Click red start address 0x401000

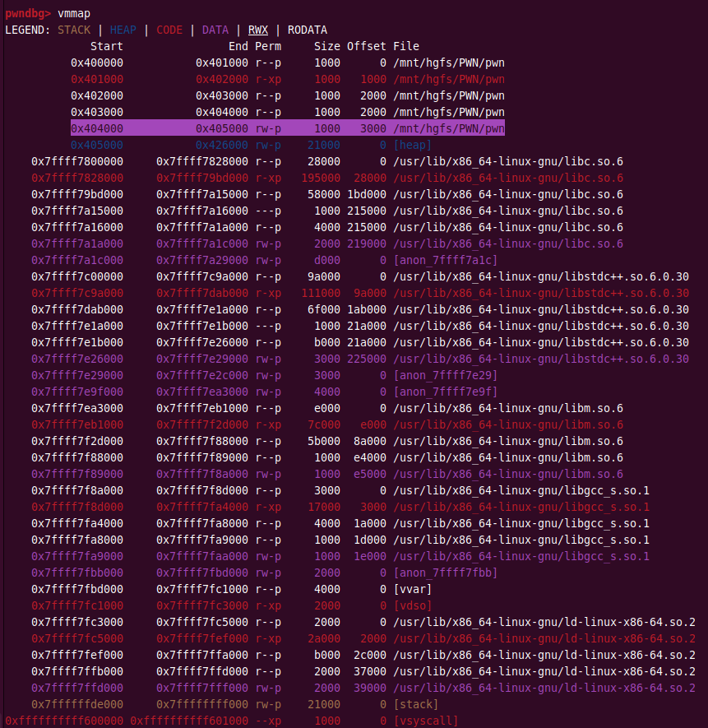pos(97,80)
